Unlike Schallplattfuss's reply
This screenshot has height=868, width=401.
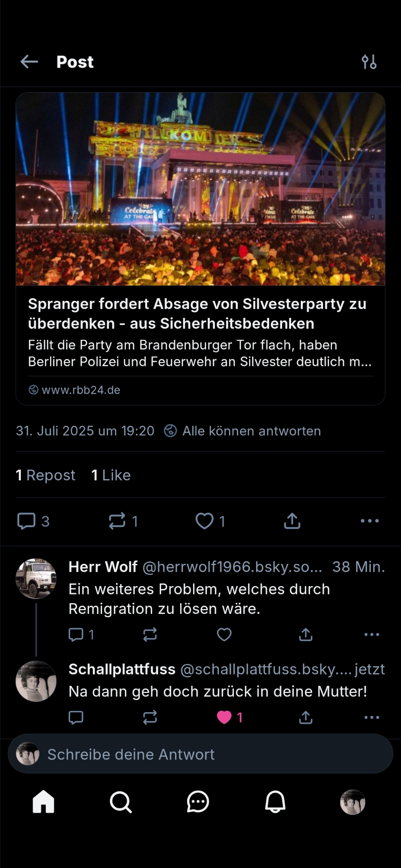tap(224, 717)
